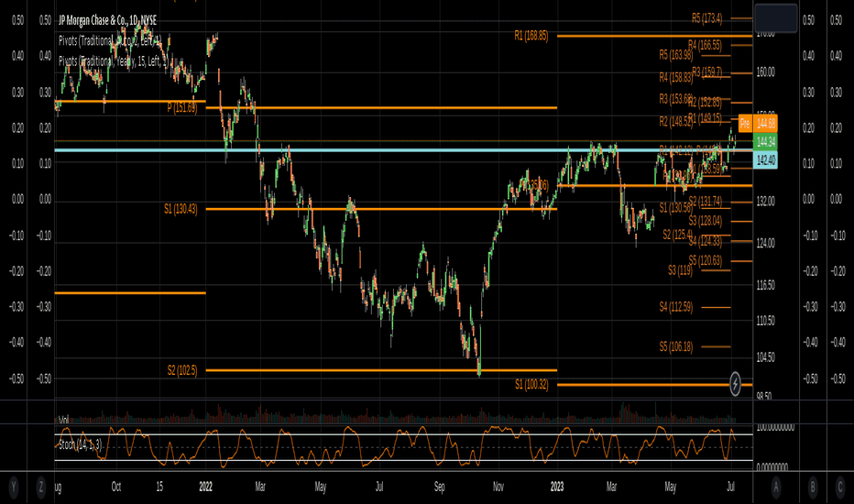The image size is (854, 504).
Task: Click the S5 (106.18) pivot label
Action: 676,346
